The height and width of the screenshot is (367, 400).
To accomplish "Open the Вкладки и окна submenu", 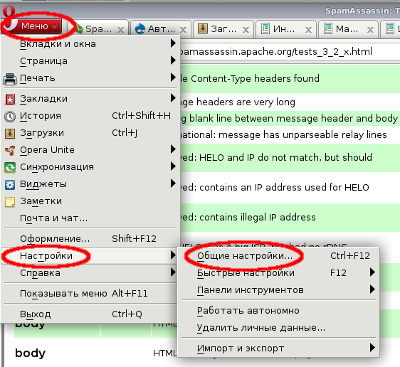I will 91,44.
